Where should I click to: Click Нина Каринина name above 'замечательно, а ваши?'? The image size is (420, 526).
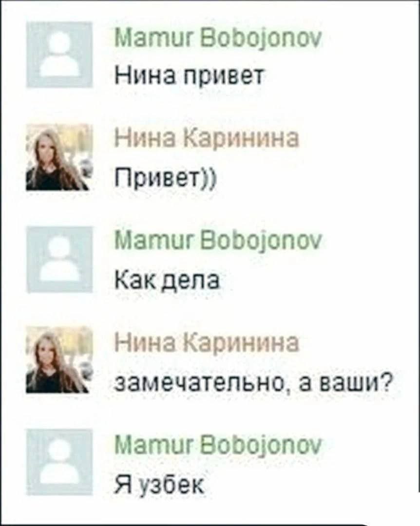[x=207, y=343]
